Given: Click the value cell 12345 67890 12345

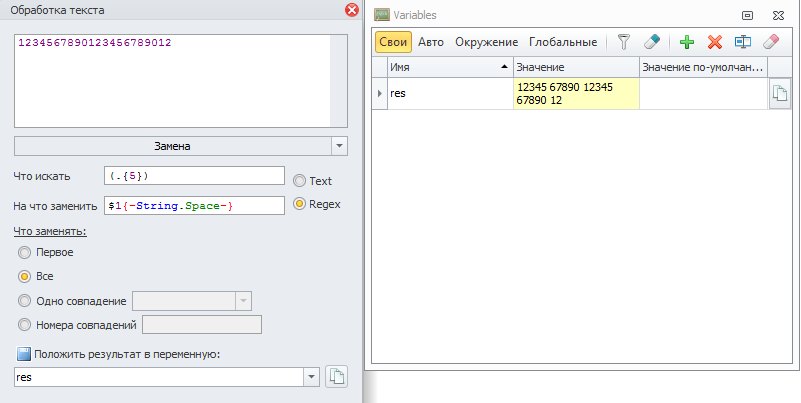Looking at the screenshot, I should [x=576, y=93].
